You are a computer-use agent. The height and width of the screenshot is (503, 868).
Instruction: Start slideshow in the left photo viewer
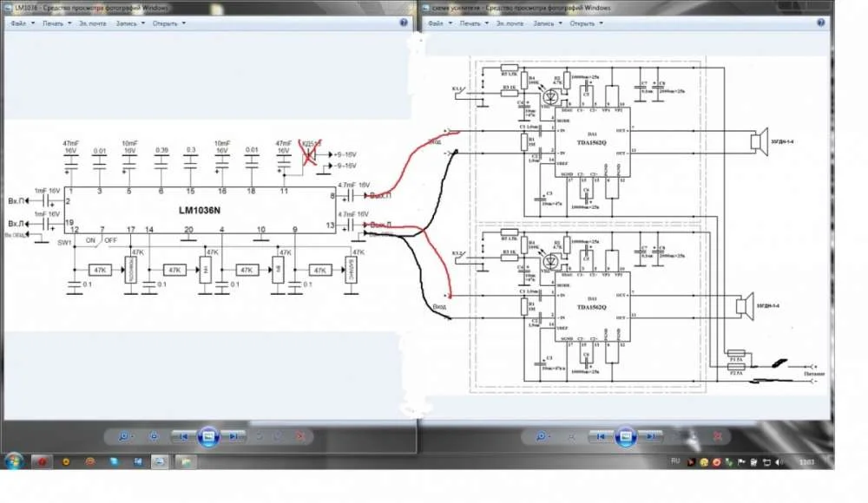[x=208, y=436]
